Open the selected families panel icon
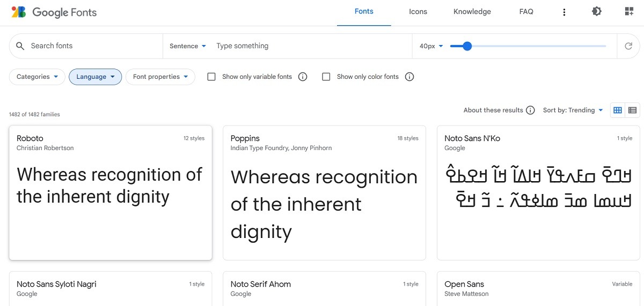The height and width of the screenshot is (306, 644). coord(629,11)
